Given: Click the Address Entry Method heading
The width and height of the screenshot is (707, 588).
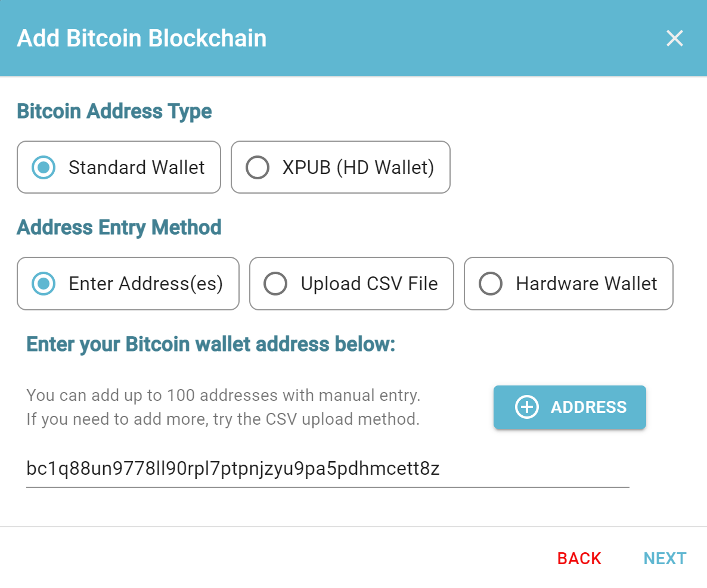Looking at the screenshot, I should click(119, 228).
